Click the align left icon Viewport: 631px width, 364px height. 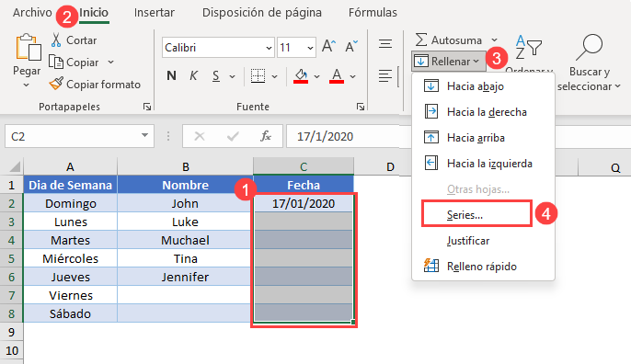tap(385, 75)
